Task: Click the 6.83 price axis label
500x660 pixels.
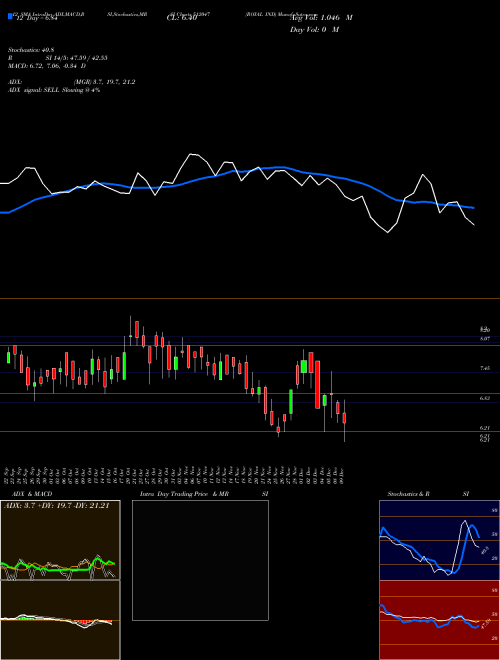Action: coord(484,398)
